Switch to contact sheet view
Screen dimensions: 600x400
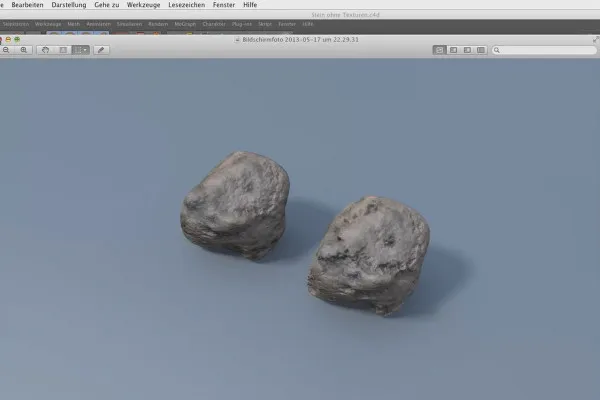point(481,50)
